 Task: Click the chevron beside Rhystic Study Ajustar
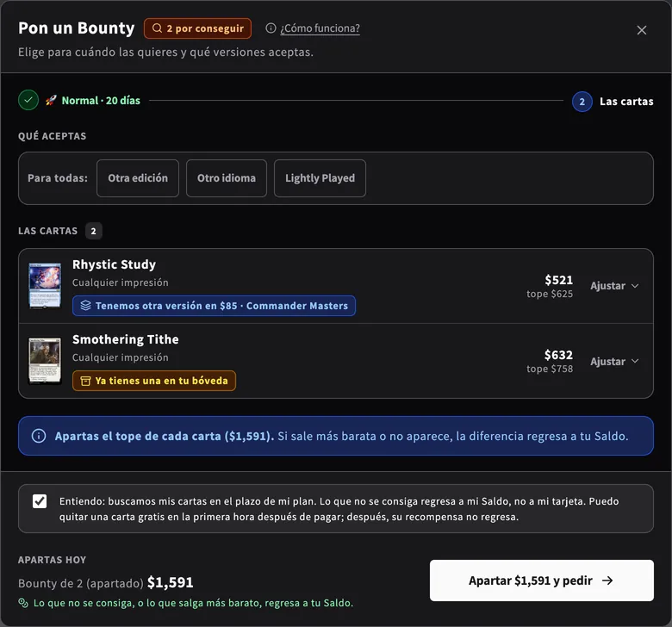[x=635, y=286]
